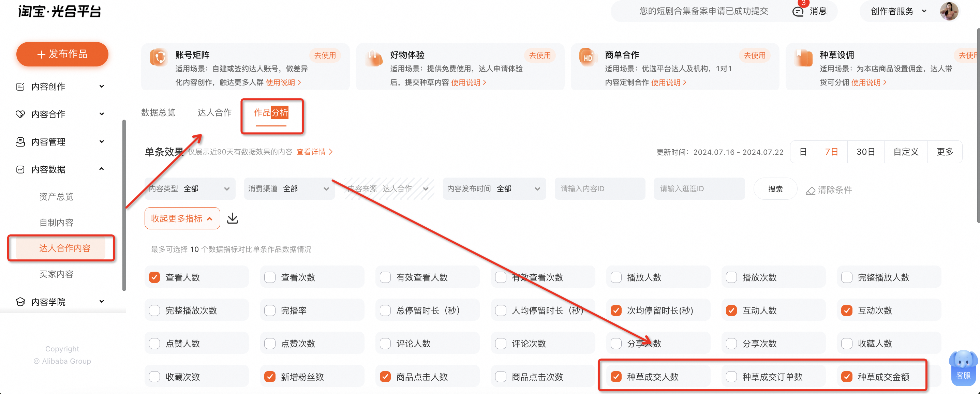
Task: Click the 清除条件 link
Action: pyautogui.click(x=835, y=190)
